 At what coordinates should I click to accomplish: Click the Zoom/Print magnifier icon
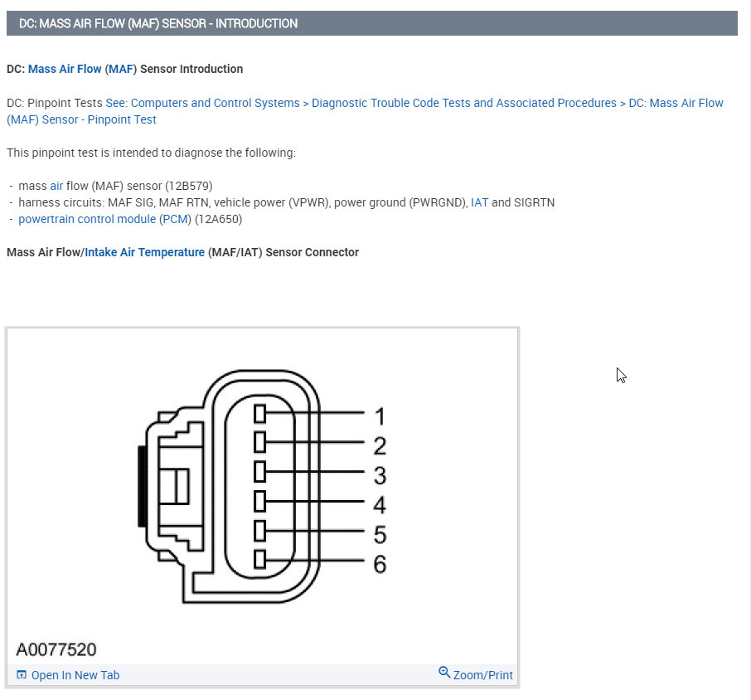[x=444, y=673]
